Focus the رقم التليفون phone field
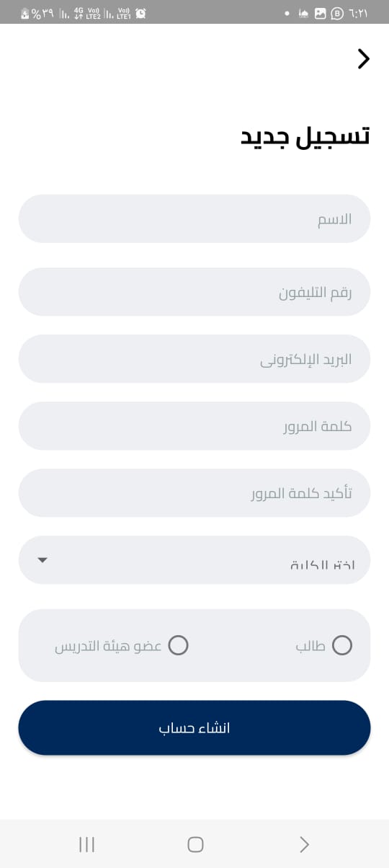The width and height of the screenshot is (389, 868). tap(194, 292)
